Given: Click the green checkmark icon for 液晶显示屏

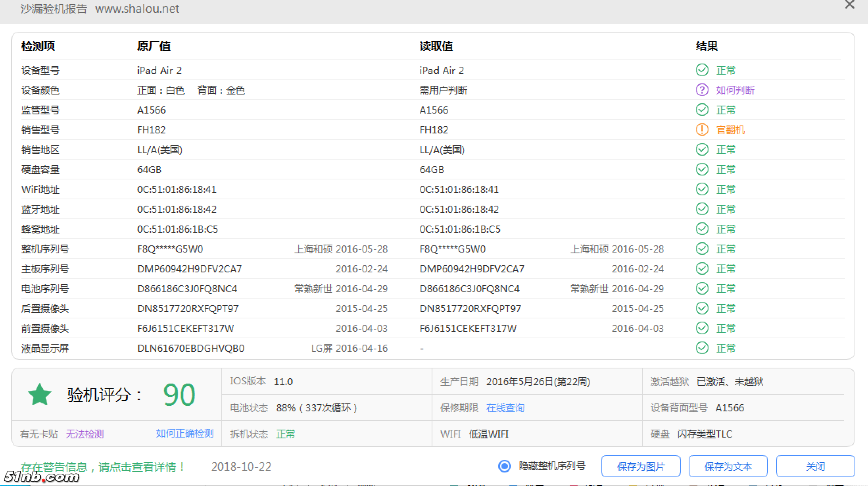Looking at the screenshot, I should (x=702, y=348).
